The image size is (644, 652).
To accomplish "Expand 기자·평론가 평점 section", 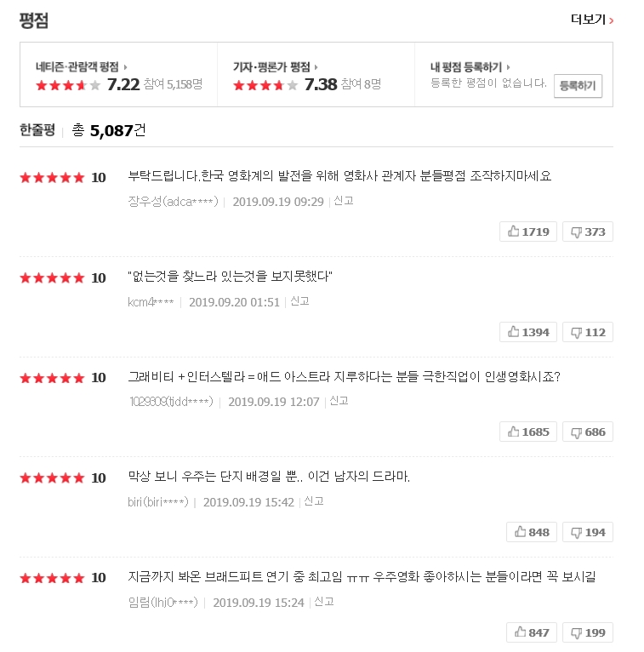I will click(276, 66).
